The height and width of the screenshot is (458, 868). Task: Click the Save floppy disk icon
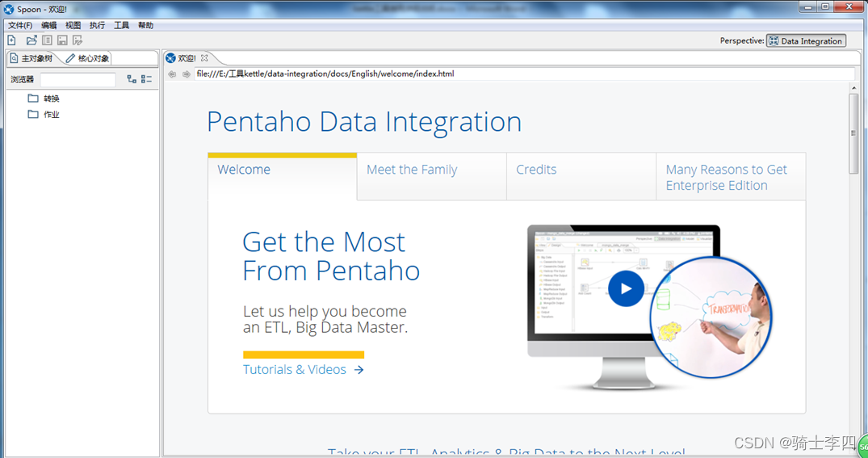coord(62,40)
